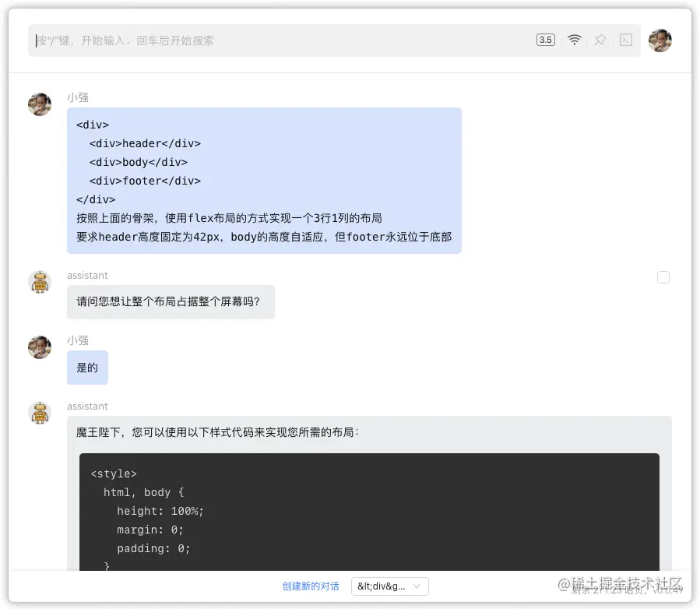The image size is (700, 609).
Task: Click the Wi-Fi network status icon
Action: [x=575, y=40]
